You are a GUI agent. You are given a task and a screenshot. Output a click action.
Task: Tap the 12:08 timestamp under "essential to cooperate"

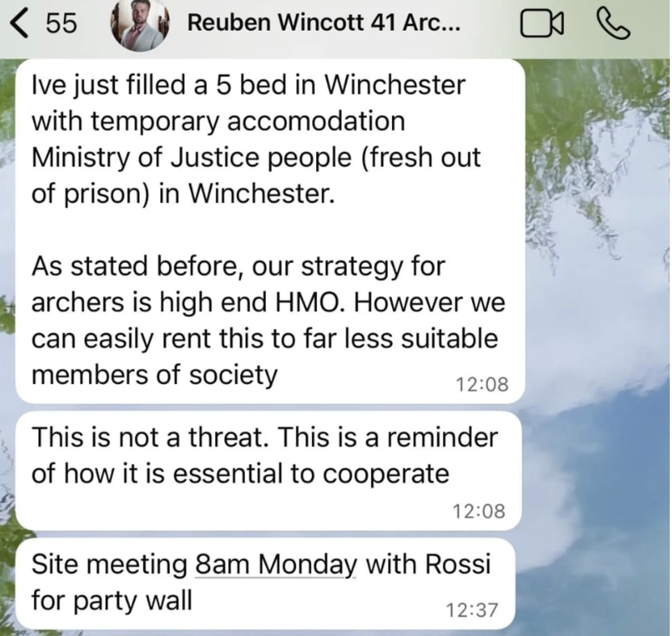(478, 511)
